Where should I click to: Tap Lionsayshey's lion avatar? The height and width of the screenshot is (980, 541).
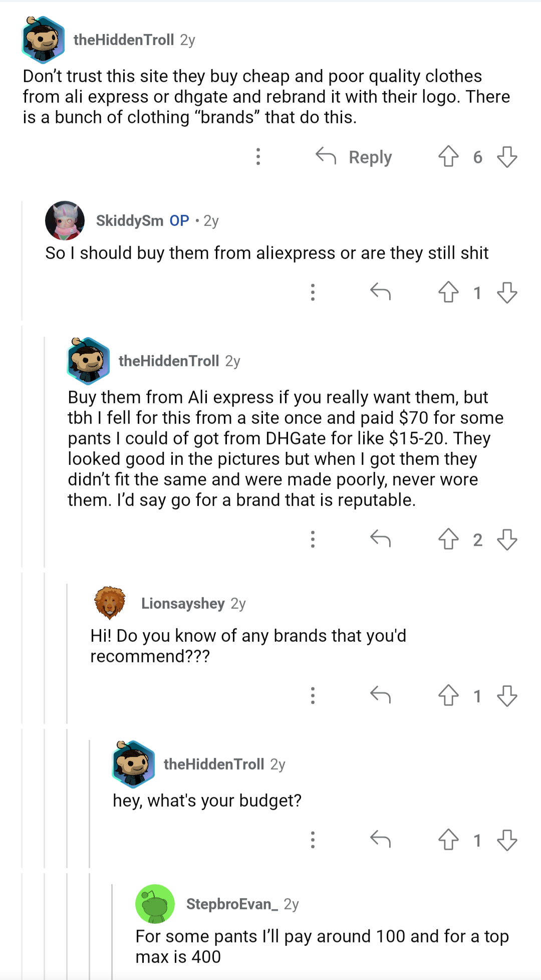[x=110, y=603]
